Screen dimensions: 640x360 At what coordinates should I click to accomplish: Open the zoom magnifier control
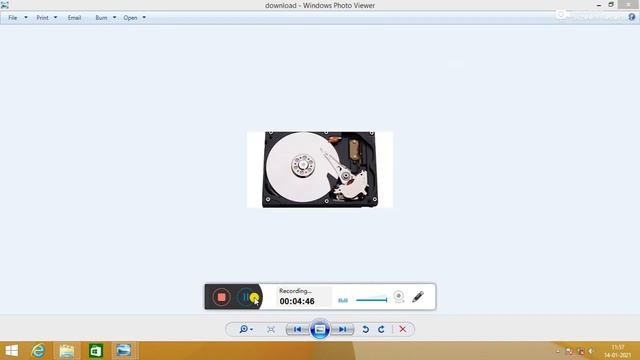[246, 329]
